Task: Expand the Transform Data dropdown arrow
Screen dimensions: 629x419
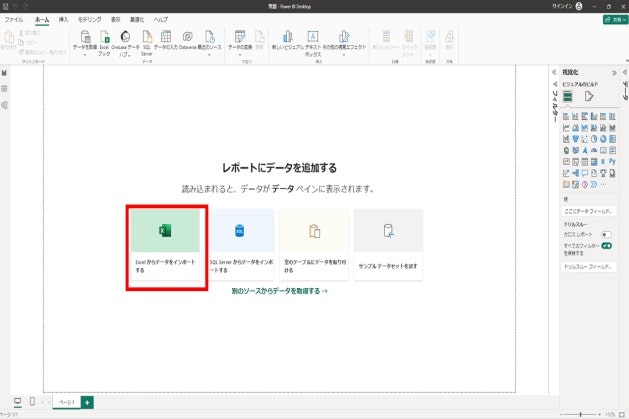Action: [x=240, y=55]
